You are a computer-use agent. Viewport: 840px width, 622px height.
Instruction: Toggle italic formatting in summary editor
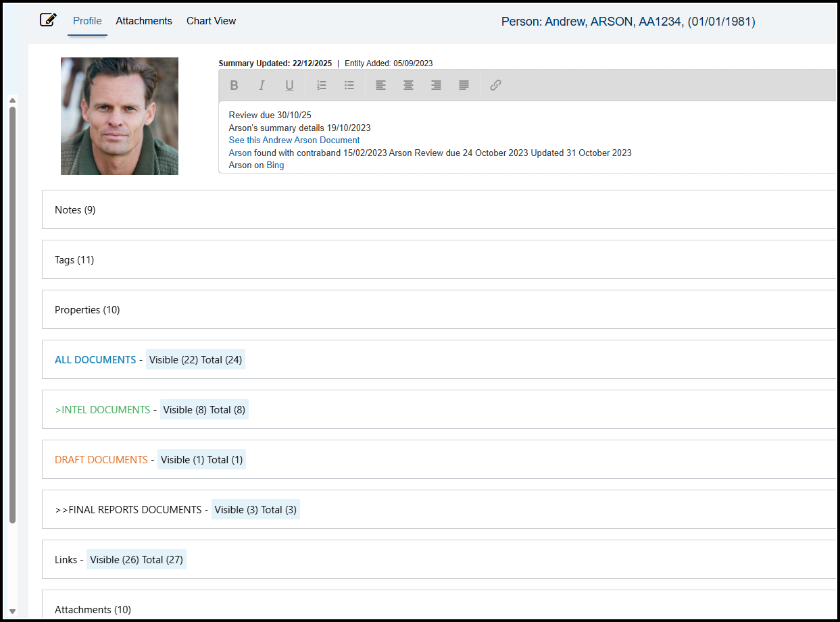click(262, 85)
